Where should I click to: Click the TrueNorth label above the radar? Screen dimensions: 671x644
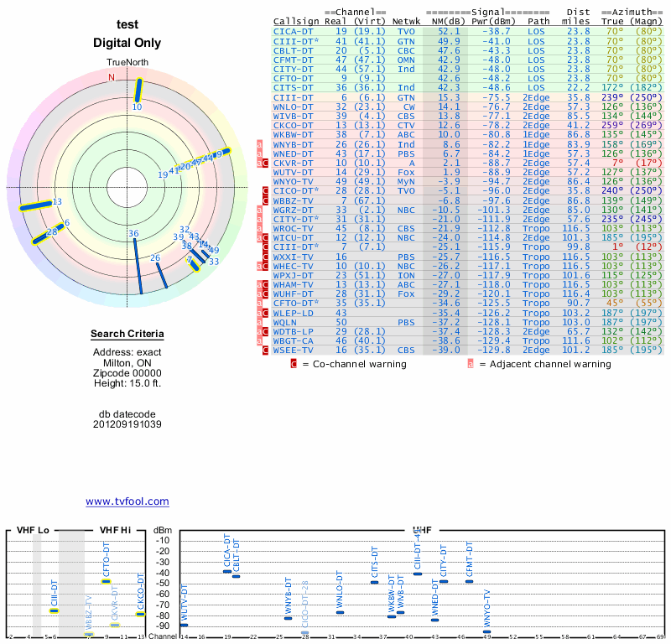point(127,63)
